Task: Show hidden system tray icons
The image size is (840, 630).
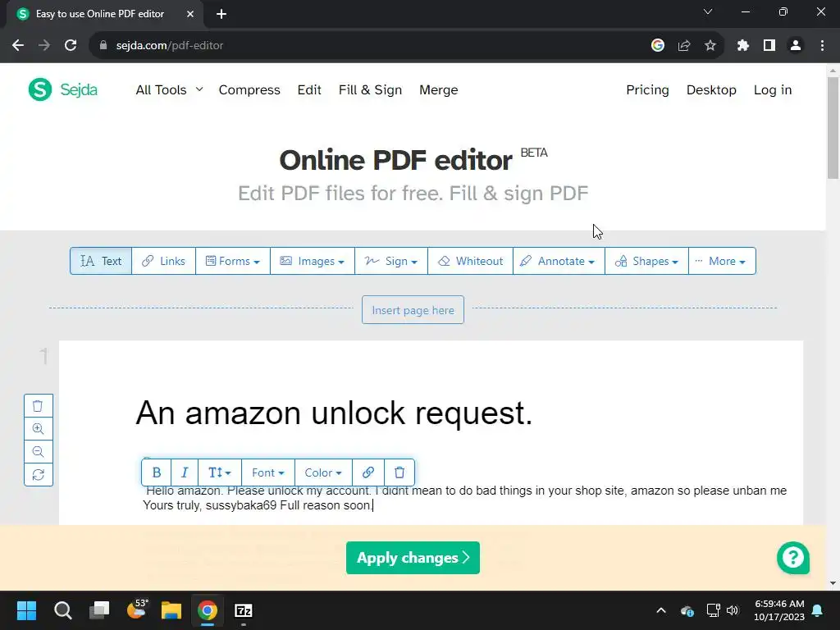Action: pyautogui.click(x=661, y=610)
